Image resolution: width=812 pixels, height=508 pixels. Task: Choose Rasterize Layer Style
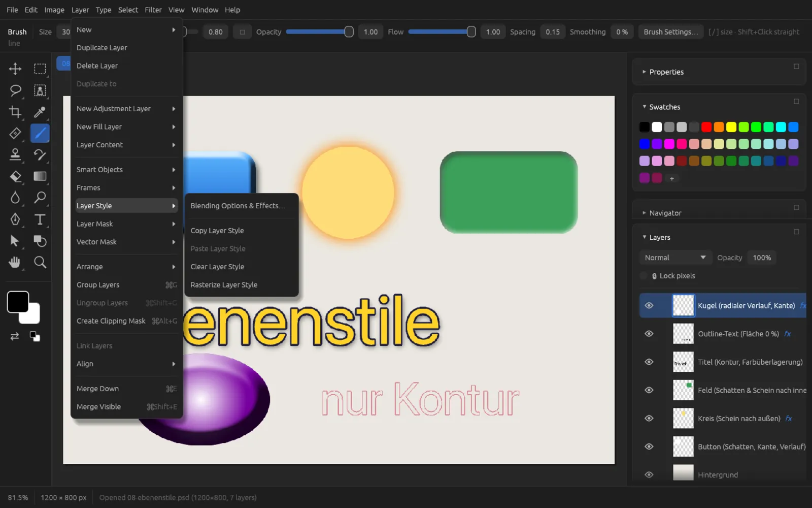[241, 285]
